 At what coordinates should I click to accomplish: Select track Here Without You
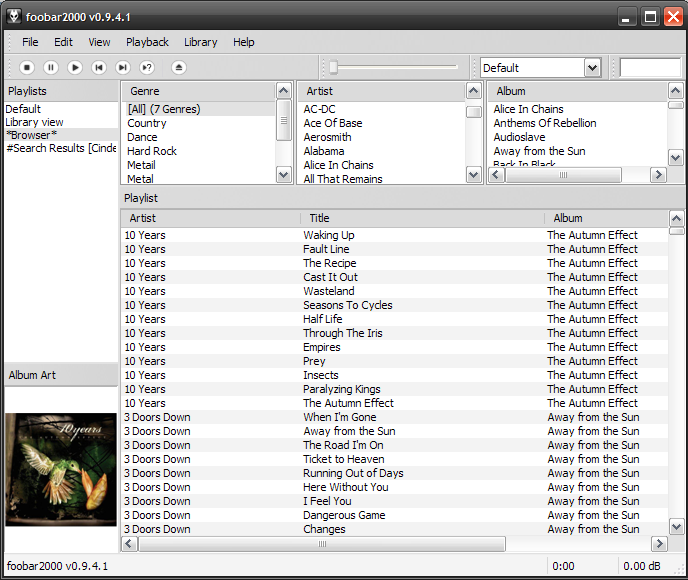click(394, 487)
